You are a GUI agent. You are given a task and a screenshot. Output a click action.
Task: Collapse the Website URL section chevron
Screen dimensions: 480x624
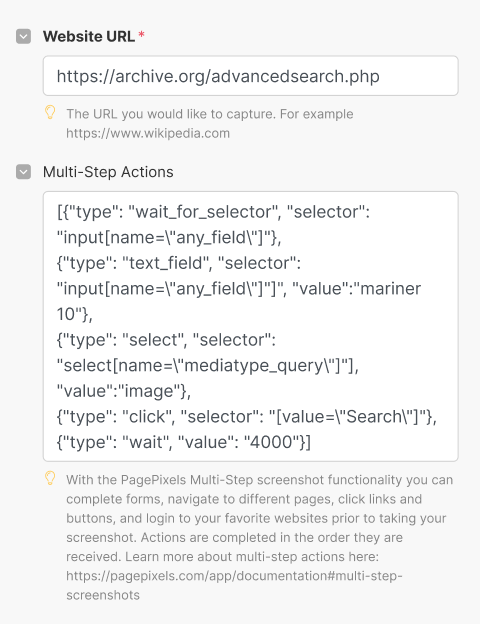point(23,37)
